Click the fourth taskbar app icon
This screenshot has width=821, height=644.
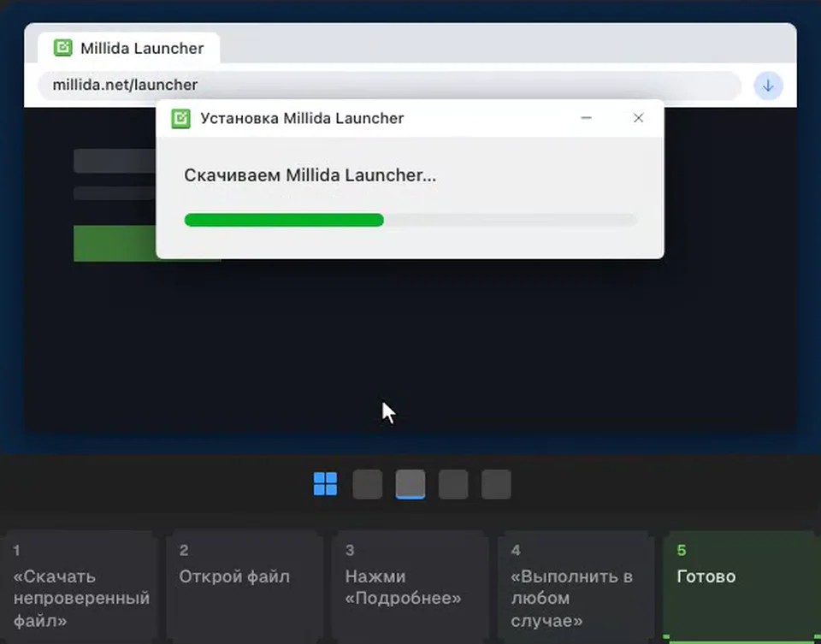453,484
